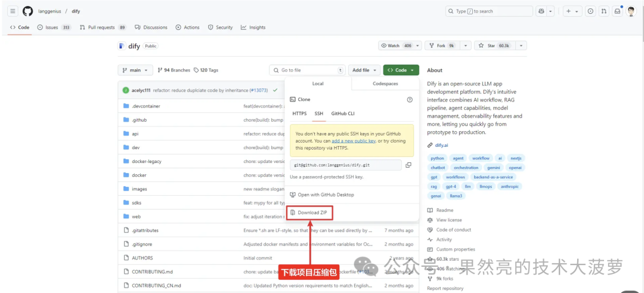
Task: Open the Pull requests tab
Action: click(103, 27)
